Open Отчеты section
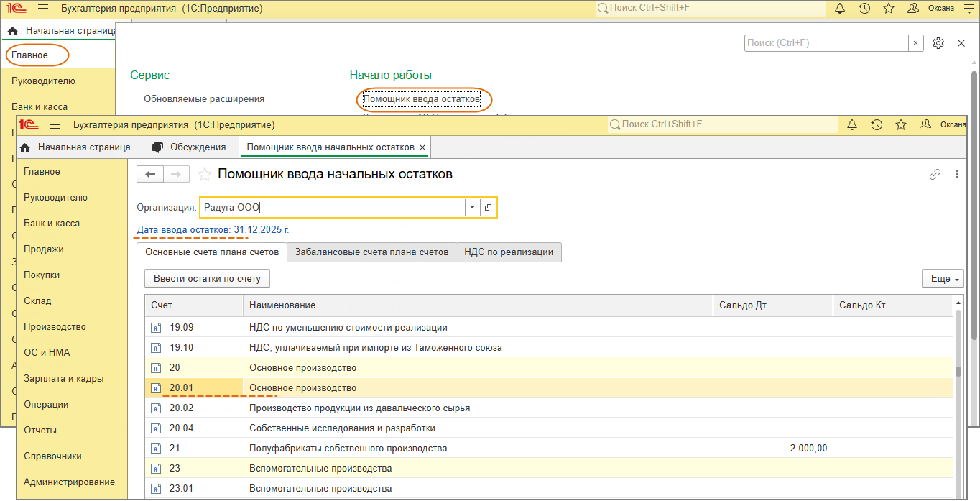The height and width of the screenshot is (501, 980). (x=40, y=431)
